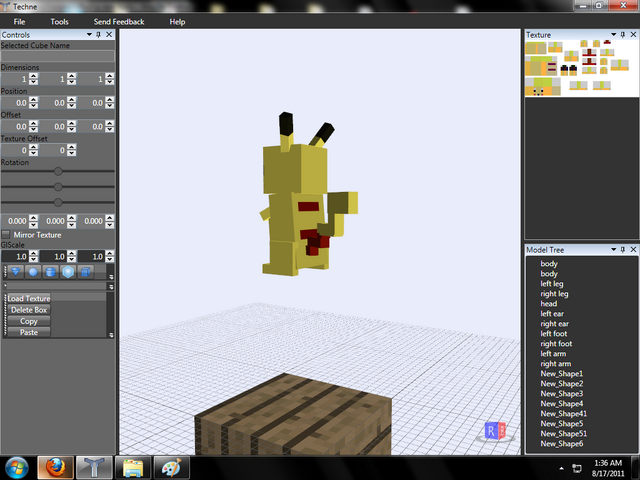Open the File menu
Image resolution: width=640 pixels, height=480 pixels.
(x=19, y=22)
